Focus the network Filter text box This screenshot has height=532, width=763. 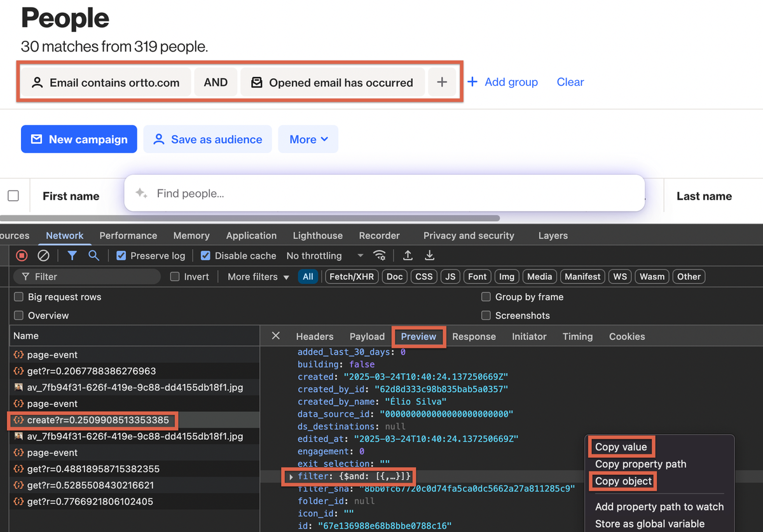87,276
